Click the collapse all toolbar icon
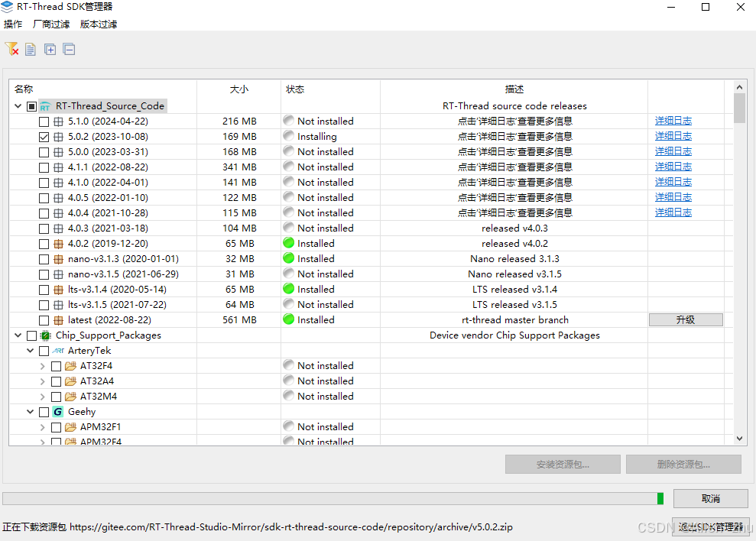 [69, 49]
